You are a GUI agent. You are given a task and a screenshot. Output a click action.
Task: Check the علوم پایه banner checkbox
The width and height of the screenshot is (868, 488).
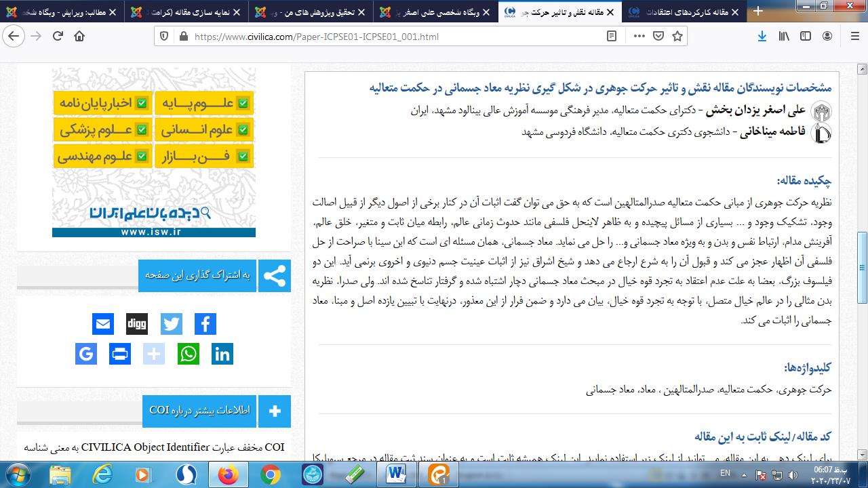click(x=243, y=104)
